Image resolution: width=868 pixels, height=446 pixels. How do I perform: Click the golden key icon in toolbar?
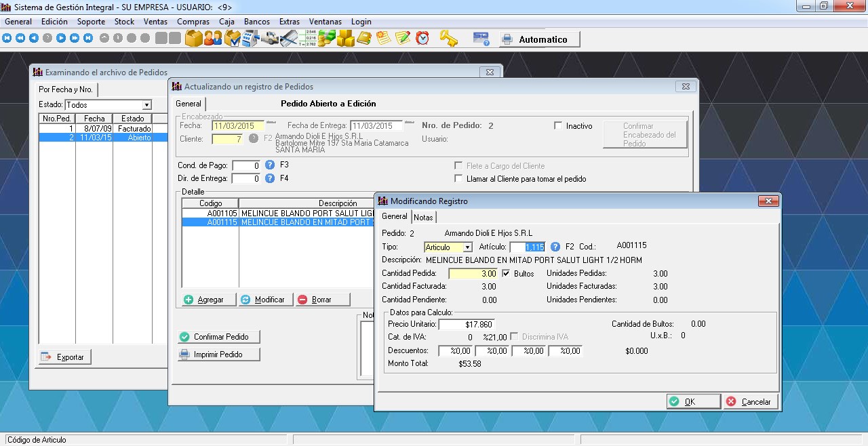(448, 39)
